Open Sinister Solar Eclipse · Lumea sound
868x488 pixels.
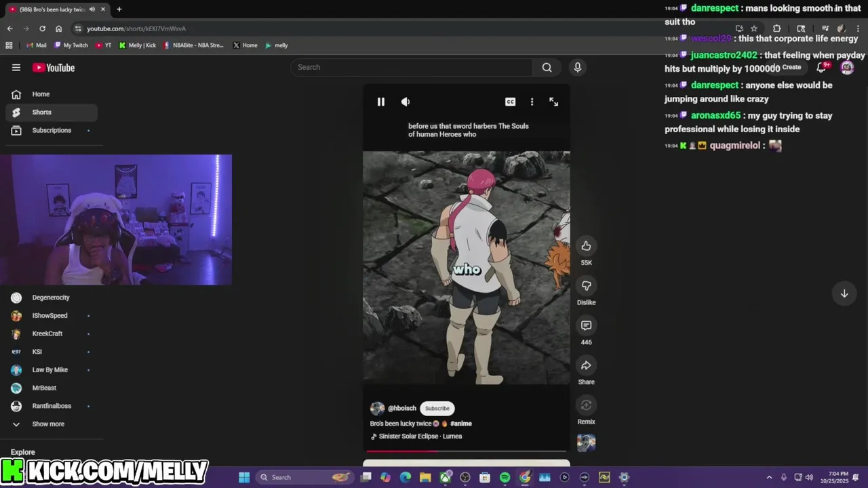[420, 436]
